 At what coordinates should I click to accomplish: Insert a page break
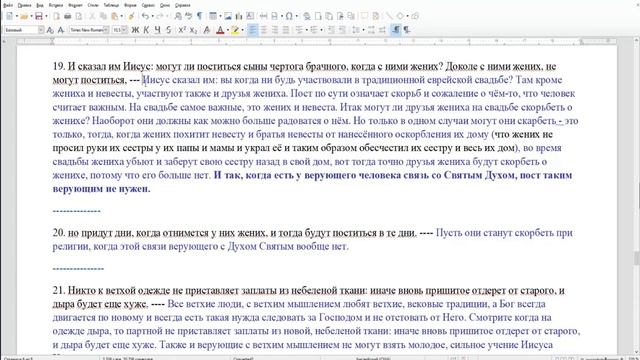[264, 16]
